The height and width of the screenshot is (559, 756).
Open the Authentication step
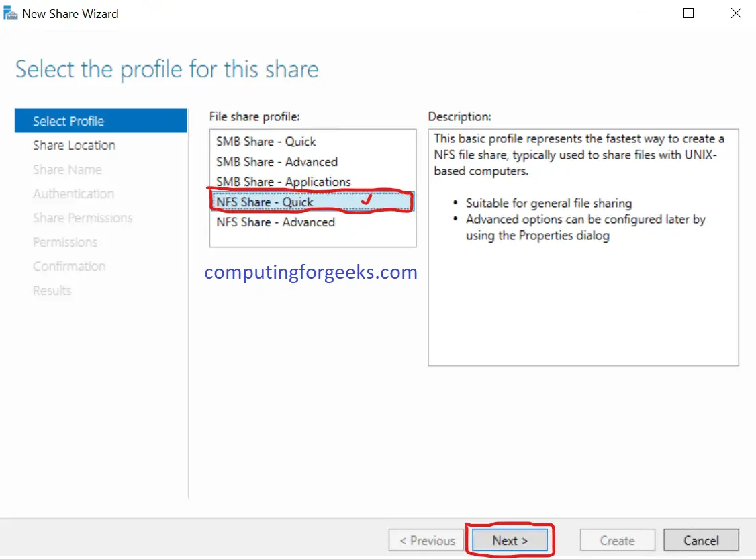[x=73, y=193]
